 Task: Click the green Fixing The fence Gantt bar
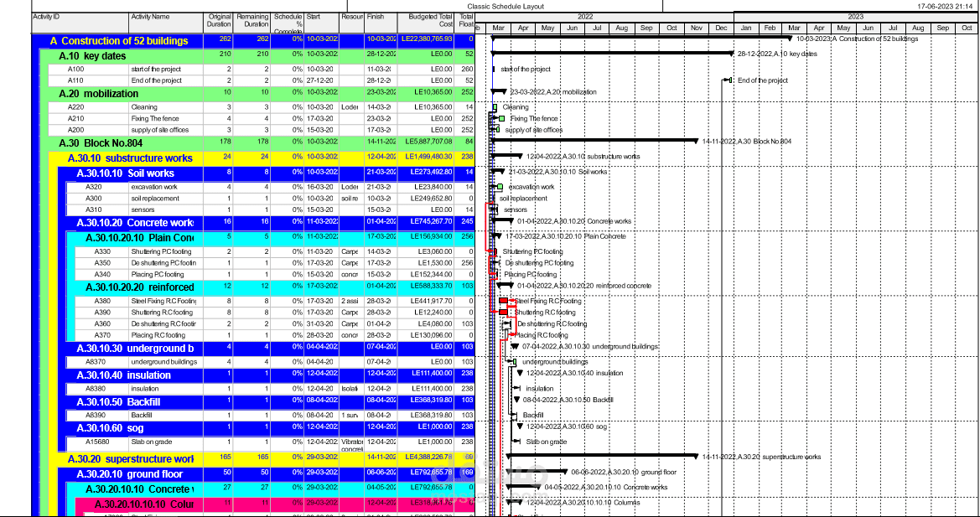pyautogui.click(x=501, y=119)
